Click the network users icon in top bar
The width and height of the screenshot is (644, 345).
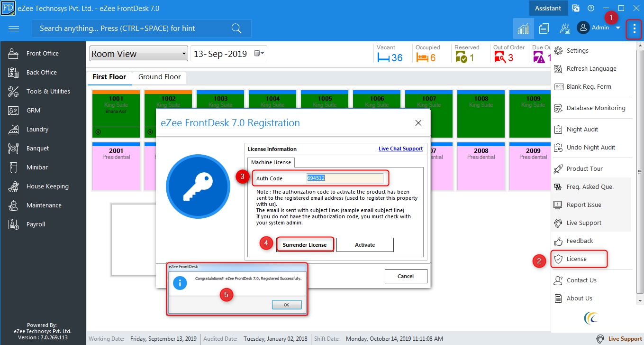pos(565,28)
